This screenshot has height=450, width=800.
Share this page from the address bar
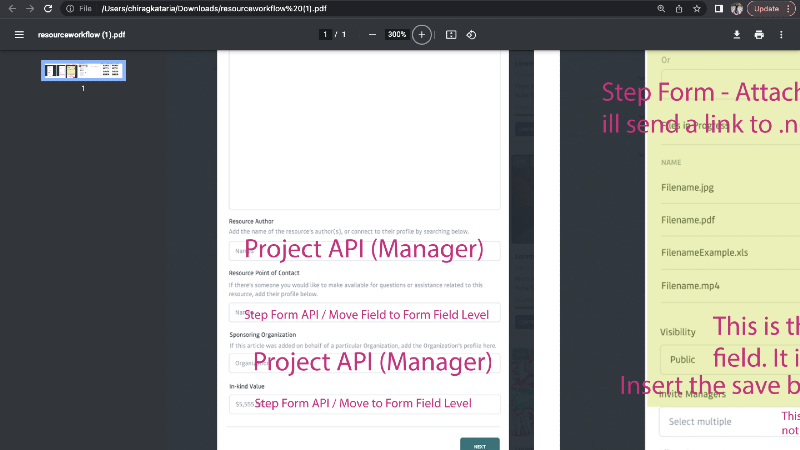pyautogui.click(x=679, y=8)
